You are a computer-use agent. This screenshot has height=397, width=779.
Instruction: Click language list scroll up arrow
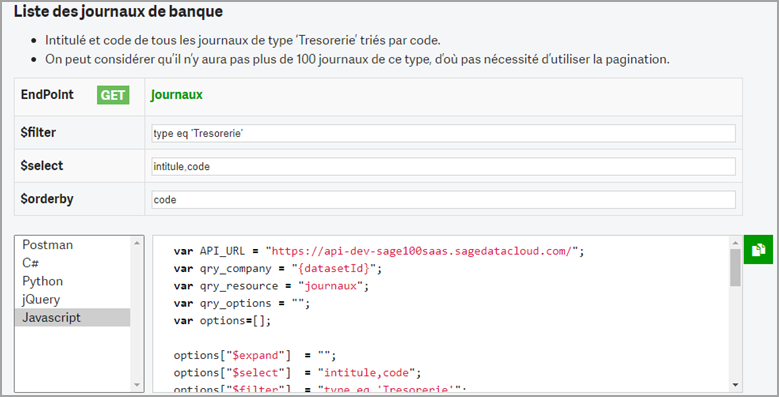[137, 242]
